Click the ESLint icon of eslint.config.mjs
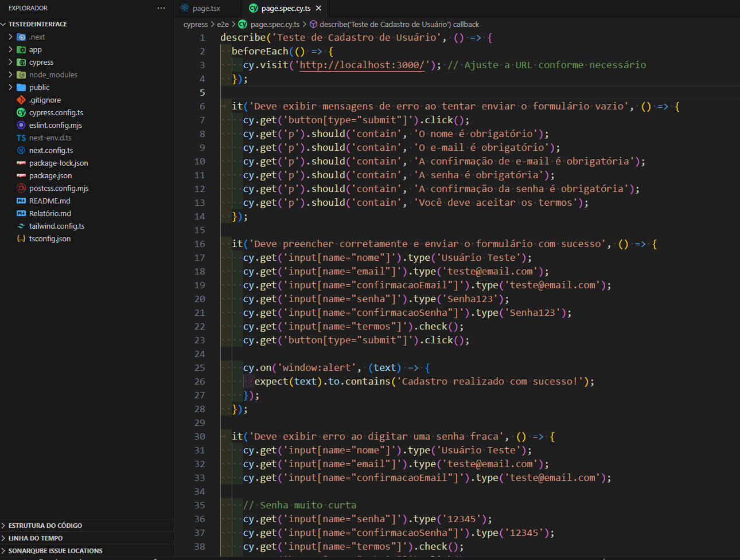740x560 pixels. coord(21,125)
